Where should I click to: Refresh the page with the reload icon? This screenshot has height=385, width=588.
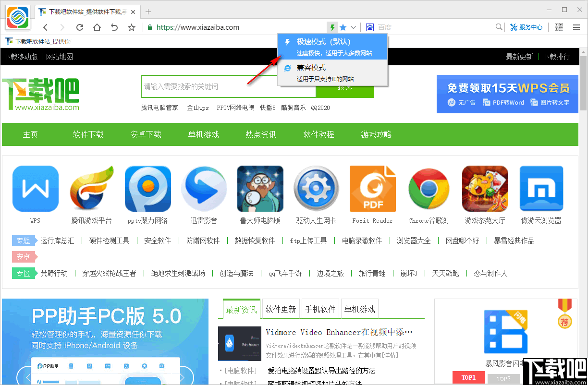[x=79, y=27]
